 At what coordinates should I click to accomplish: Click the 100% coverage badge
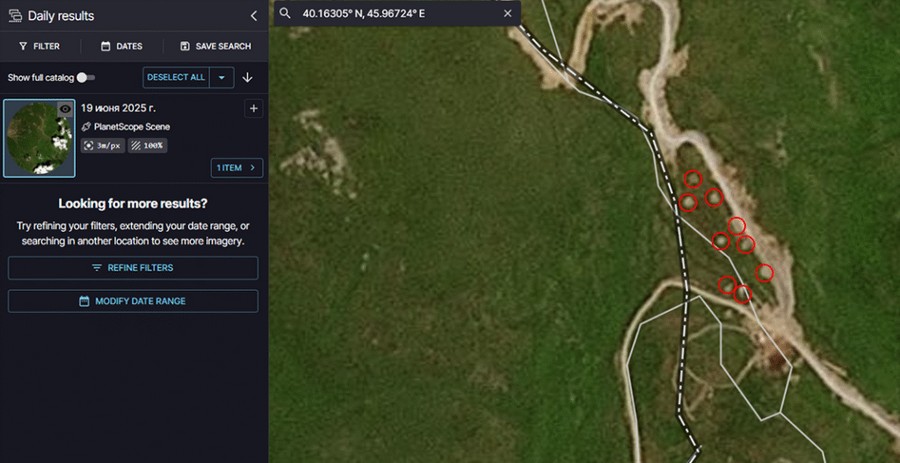[x=147, y=145]
